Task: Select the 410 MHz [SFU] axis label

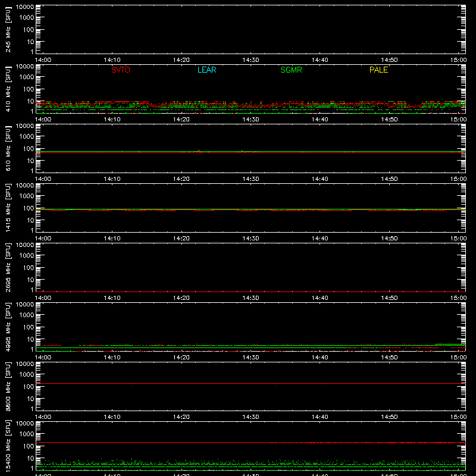Action: [x=8, y=89]
